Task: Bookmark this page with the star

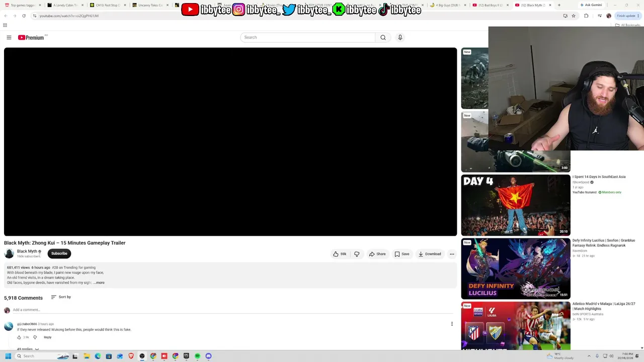Action: [x=573, y=16]
